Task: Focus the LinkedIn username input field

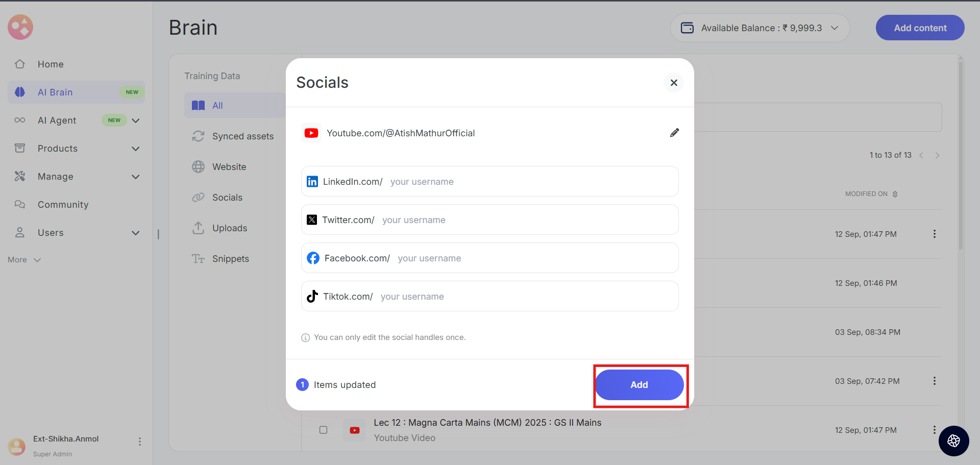Action: 531,182
